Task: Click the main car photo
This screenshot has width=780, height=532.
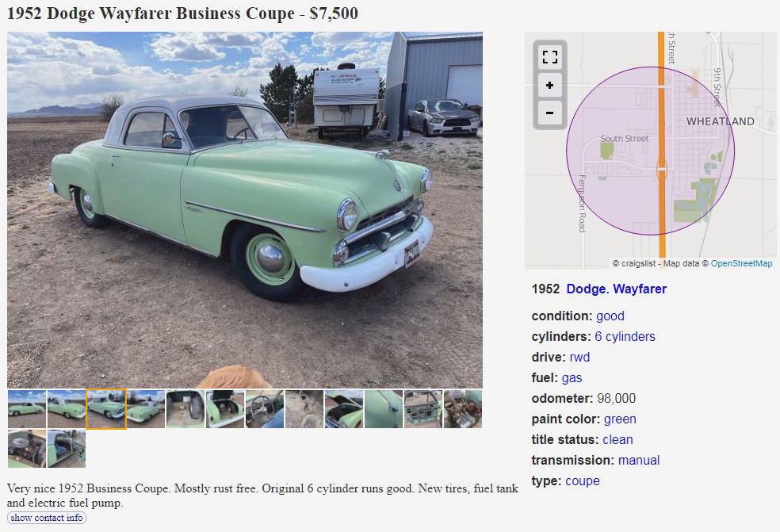Action: pos(245,210)
